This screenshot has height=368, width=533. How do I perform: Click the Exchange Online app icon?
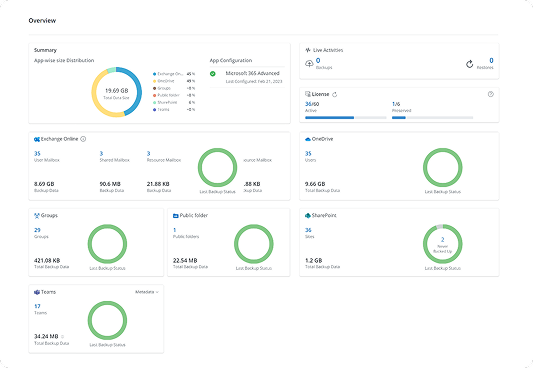tap(37, 139)
